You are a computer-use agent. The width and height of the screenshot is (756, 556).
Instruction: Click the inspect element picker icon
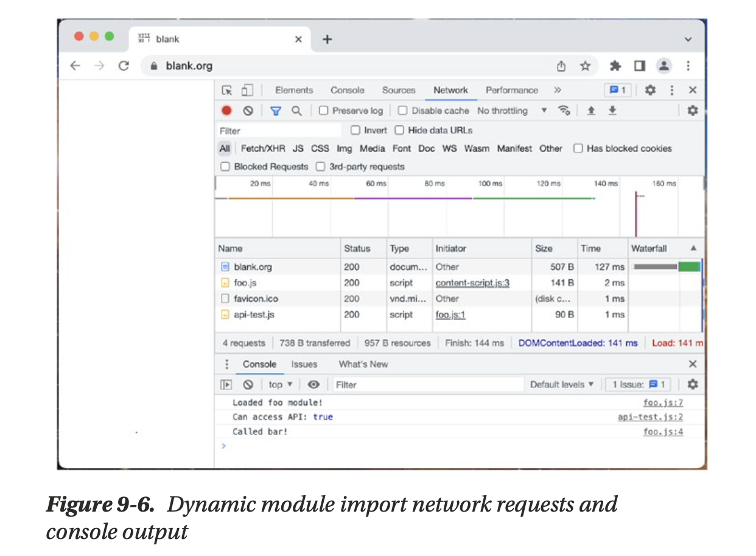pos(227,91)
